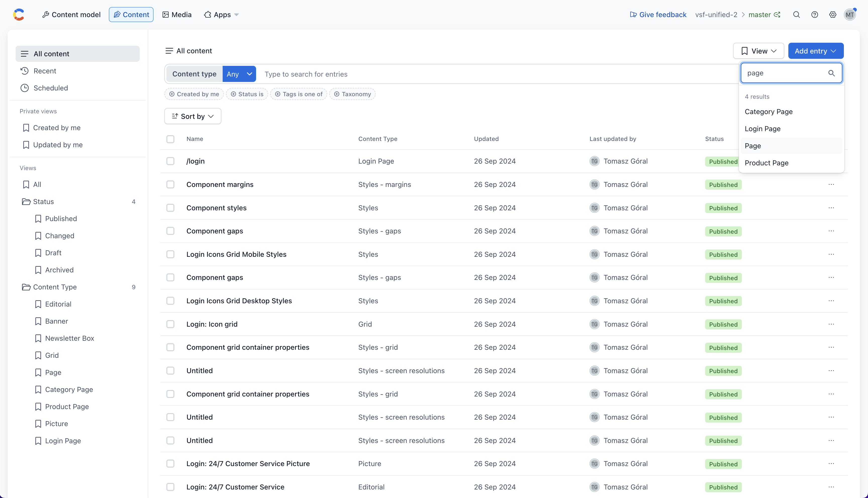868x498 pixels.
Task: Click the Contentful logo icon
Action: click(19, 15)
